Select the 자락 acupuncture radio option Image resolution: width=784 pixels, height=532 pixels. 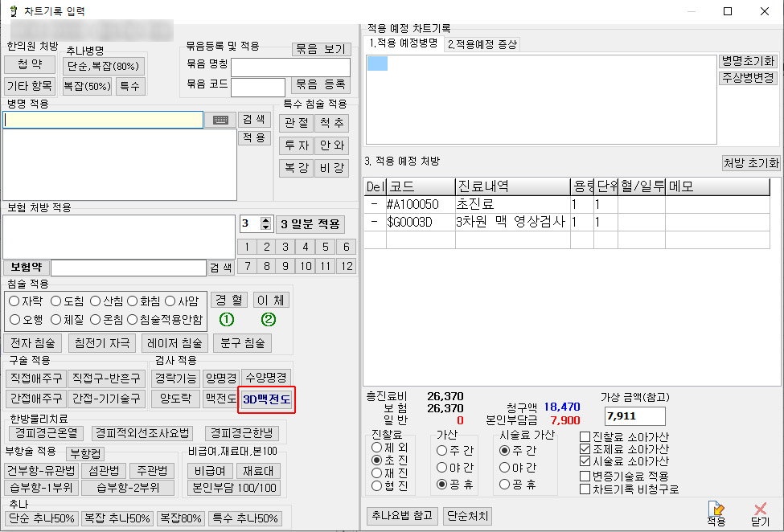tap(14, 301)
